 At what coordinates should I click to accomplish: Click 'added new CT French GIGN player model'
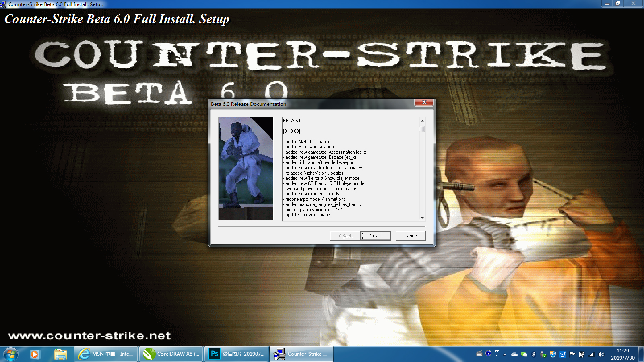click(x=325, y=183)
